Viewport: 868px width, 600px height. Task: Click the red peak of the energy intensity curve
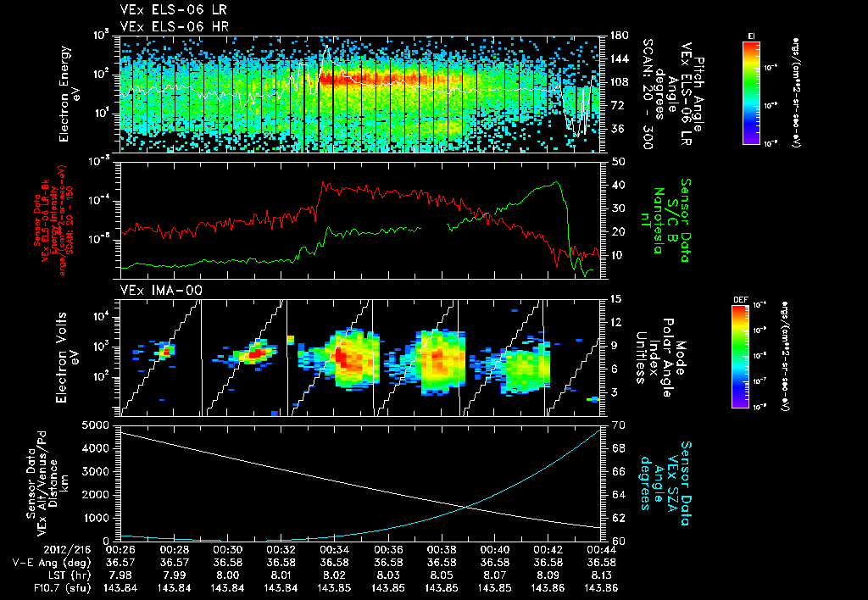click(325, 184)
